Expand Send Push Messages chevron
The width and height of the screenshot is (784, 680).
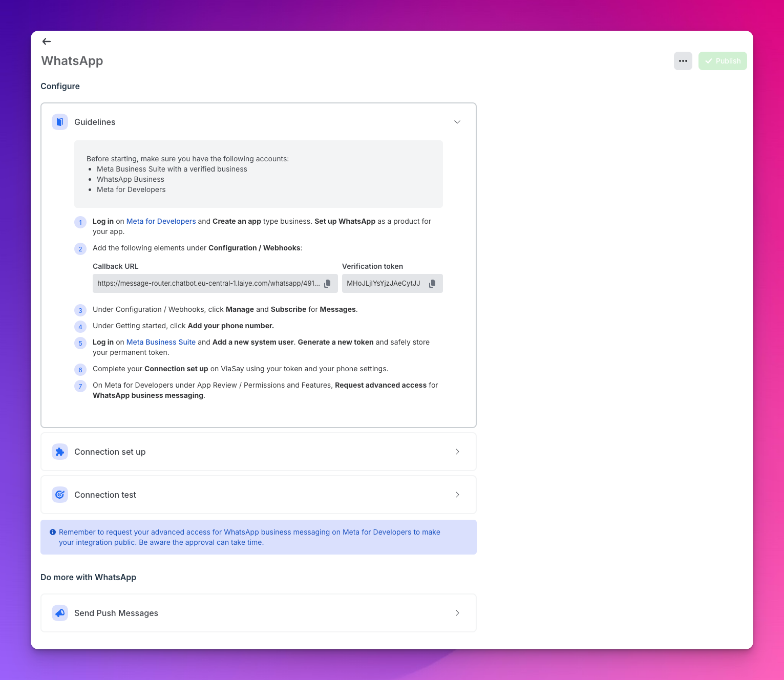[457, 613]
